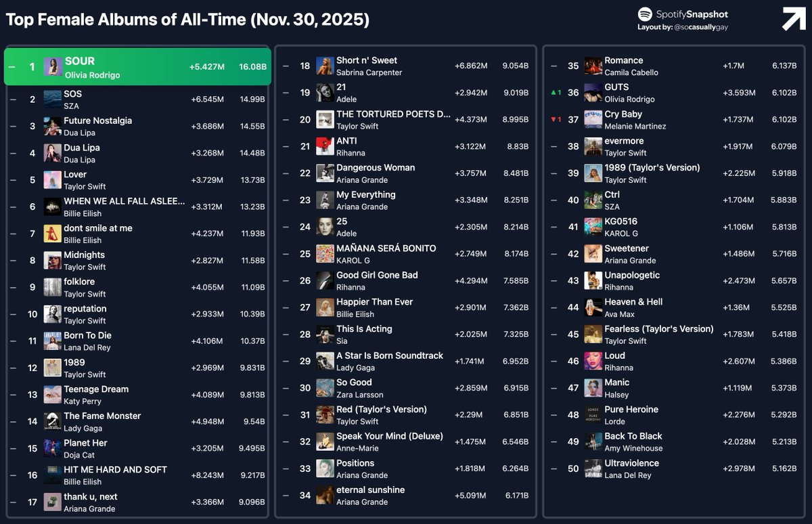Select the Ctrl album artwork
The image size is (812, 524).
click(x=593, y=200)
